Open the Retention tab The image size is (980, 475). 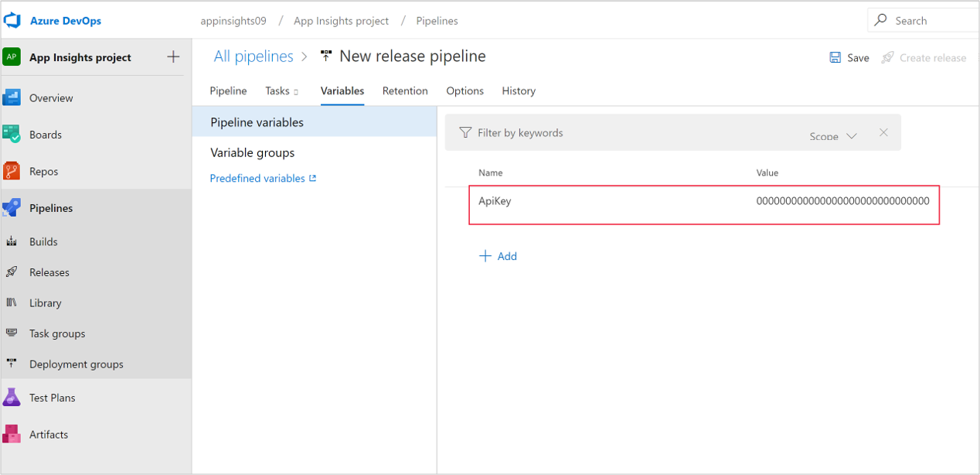pos(405,91)
